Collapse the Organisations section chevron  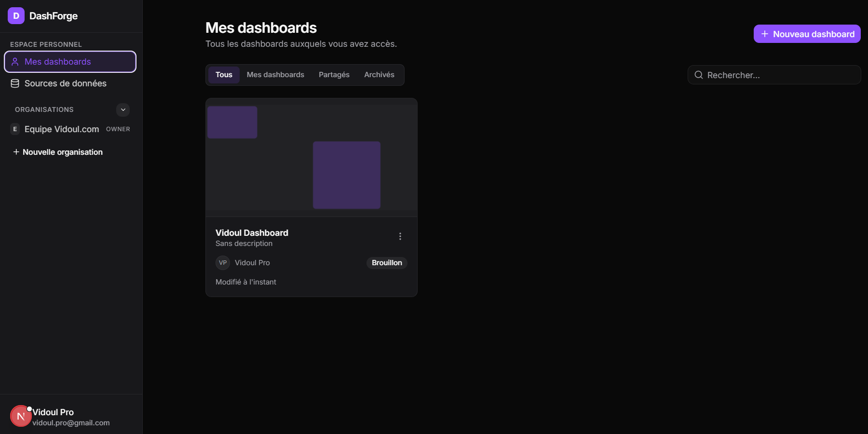point(123,110)
